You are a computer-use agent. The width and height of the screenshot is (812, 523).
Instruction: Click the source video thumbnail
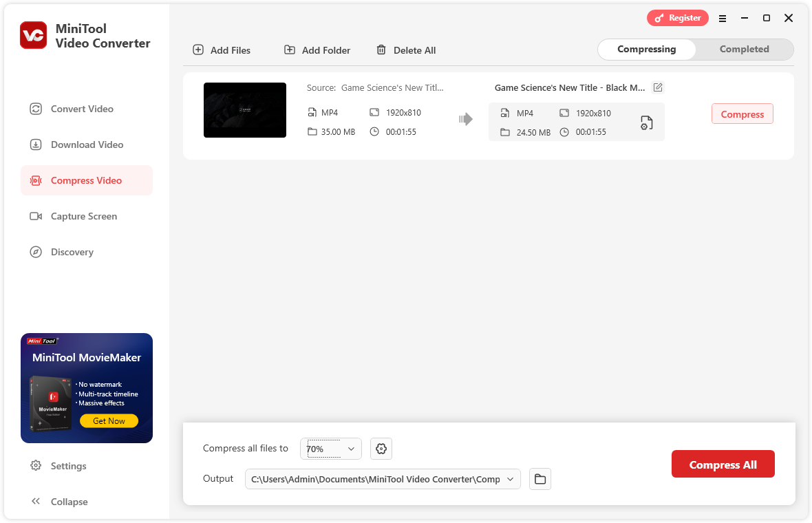[245, 110]
